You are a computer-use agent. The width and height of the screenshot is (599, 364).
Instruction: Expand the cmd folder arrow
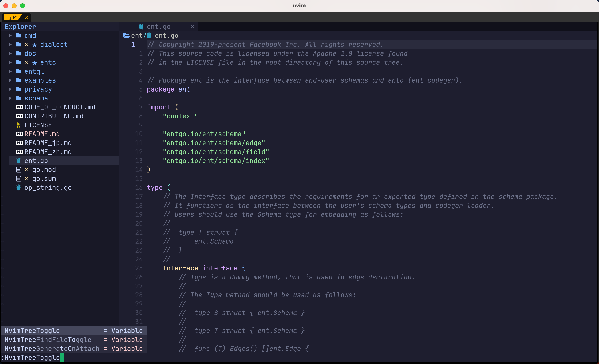pos(10,36)
